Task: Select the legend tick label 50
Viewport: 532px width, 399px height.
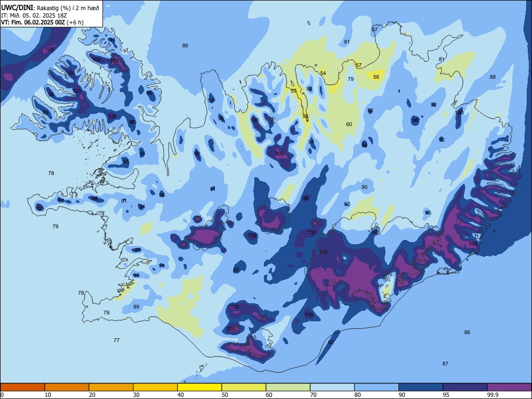Action: 225,395
